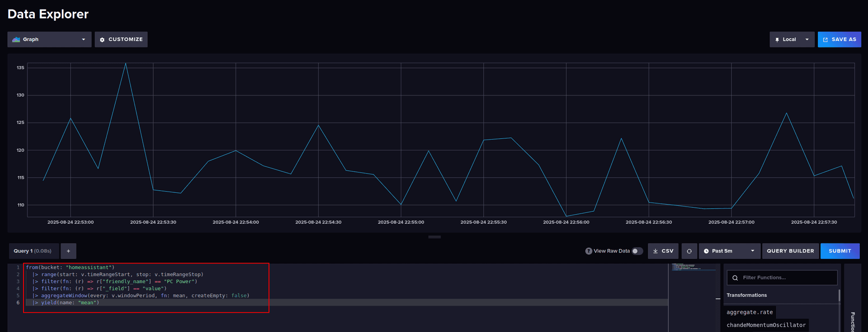This screenshot has width=868, height=332.
Task: Open the Past 5m time range dropdown
Action: (x=729, y=251)
